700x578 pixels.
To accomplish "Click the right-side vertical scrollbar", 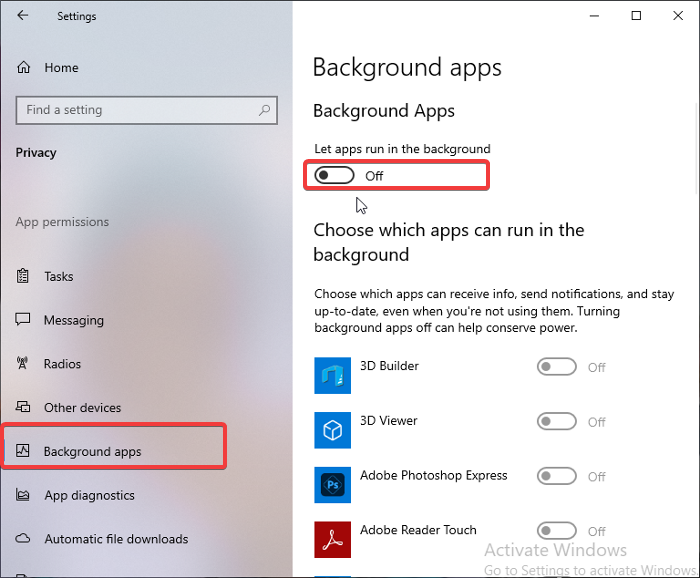I will 696,149.
